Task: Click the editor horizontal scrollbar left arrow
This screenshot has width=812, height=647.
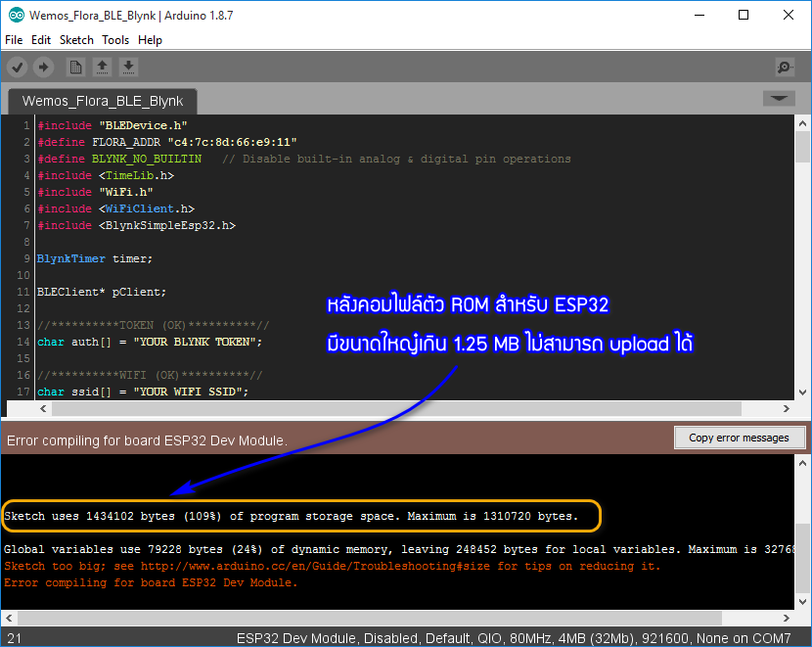Action: (43, 409)
